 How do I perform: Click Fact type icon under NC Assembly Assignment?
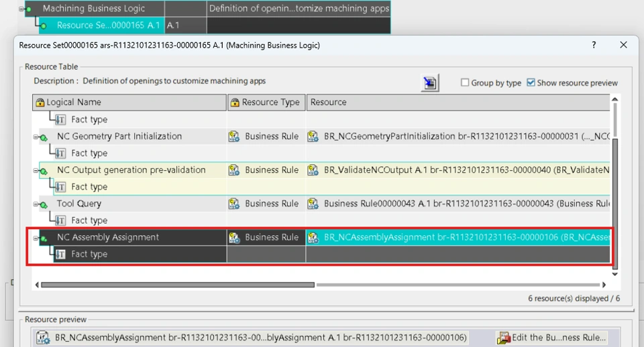pyautogui.click(x=60, y=255)
